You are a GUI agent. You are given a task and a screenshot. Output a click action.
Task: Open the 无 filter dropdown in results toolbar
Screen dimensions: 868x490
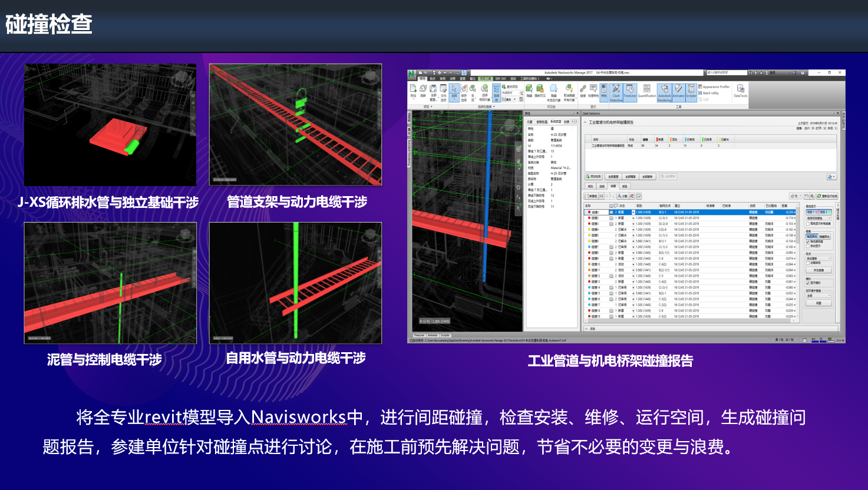796,196
